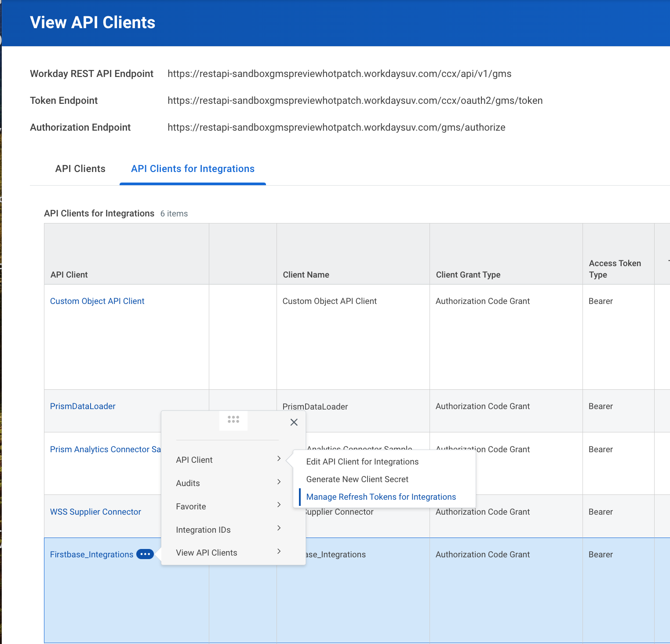The width and height of the screenshot is (670, 644).
Task: Open Custom Object API Client link
Action: [x=97, y=301]
